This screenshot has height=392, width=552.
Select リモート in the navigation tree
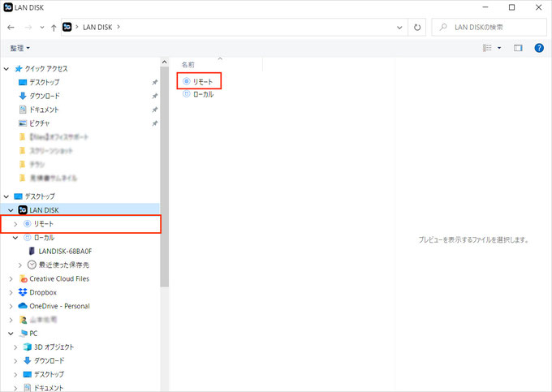43,224
